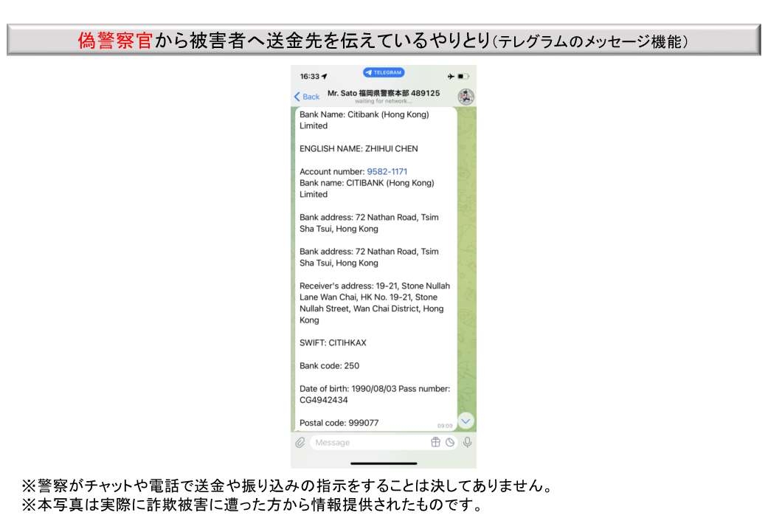Image resolution: width=768 pixels, height=532 pixels.
Task: Tap the Back button in chat header
Action: pos(307,97)
